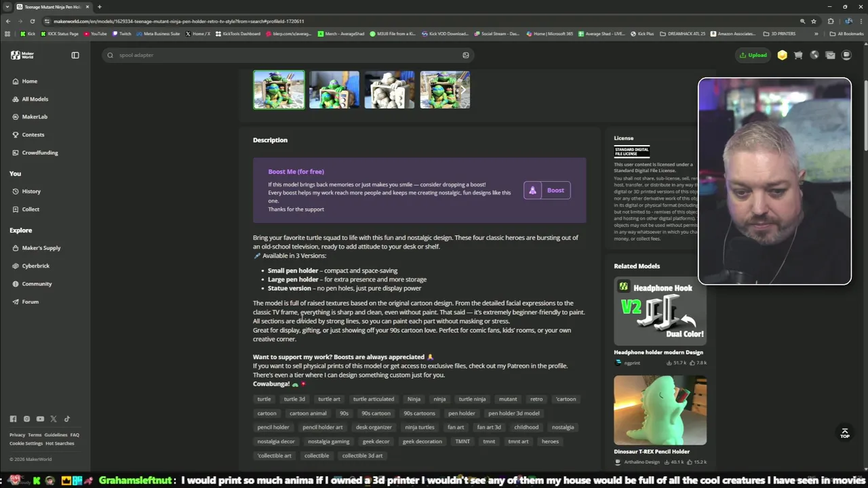Collapse the sidebar with the panel icon
Screen dimensions: 868x488
click(75, 55)
